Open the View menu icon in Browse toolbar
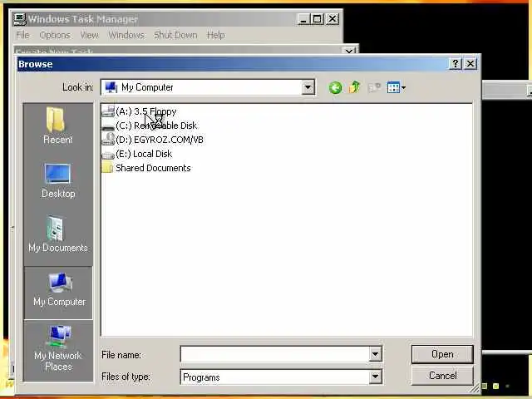This screenshot has width=532, height=399. (x=396, y=87)
